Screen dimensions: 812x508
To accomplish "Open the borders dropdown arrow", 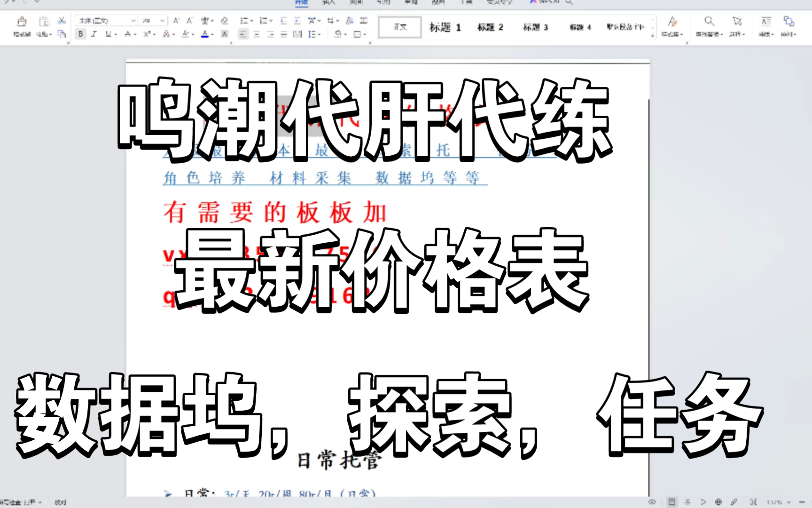I will coord(365,34).
